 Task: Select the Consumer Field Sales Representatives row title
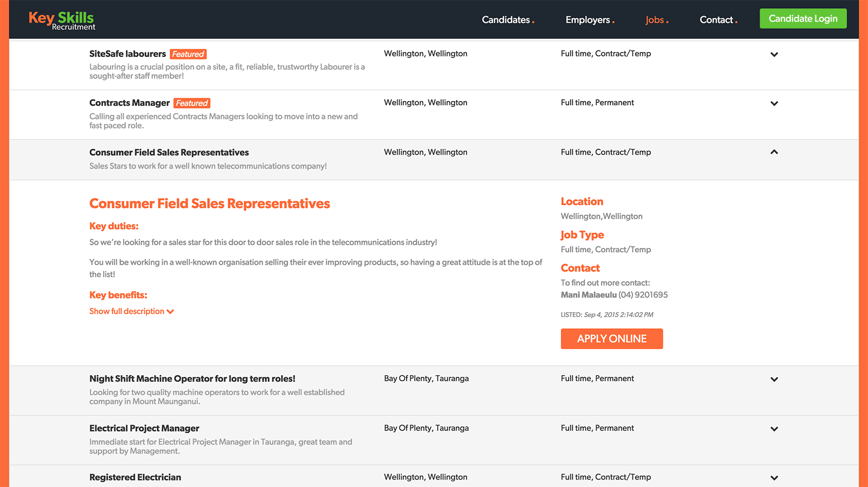(169, 153)
